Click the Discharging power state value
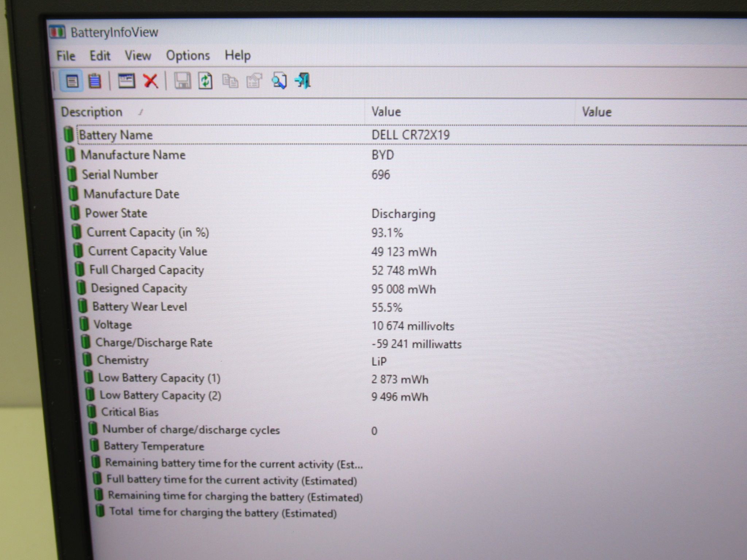 [403, 214]
